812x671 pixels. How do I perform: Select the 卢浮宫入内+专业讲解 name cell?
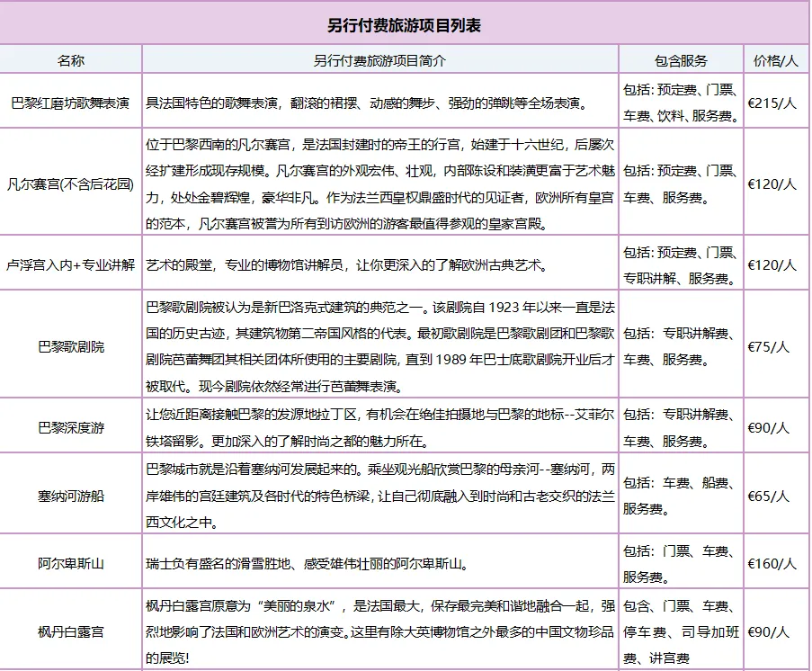(x=71, y=265)
